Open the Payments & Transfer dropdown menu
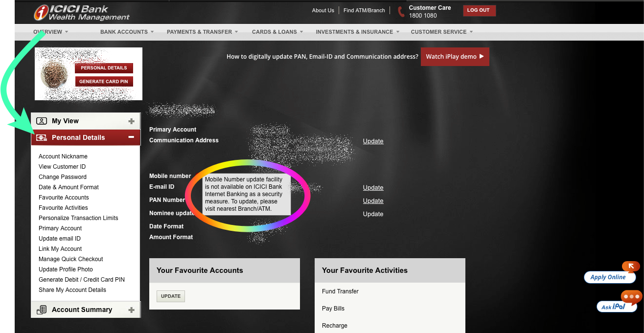The height and width of the screenshot is (333, 644). pos(203,32)
